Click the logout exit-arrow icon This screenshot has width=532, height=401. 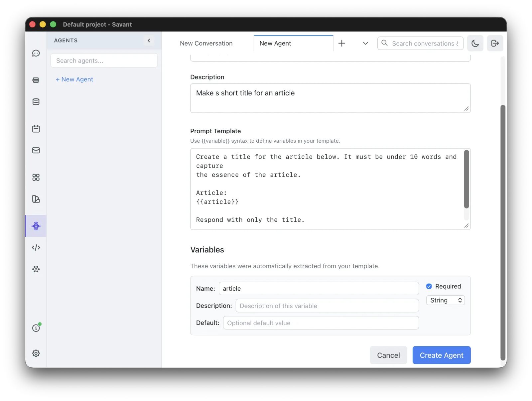tap(495, 43)
